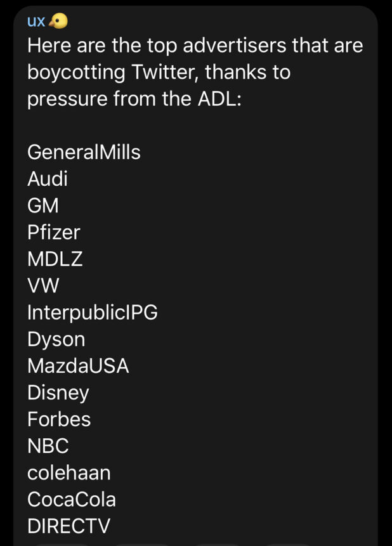392x546 pixels.
Task: Tap on the Disney line
Action: (58, 393)
